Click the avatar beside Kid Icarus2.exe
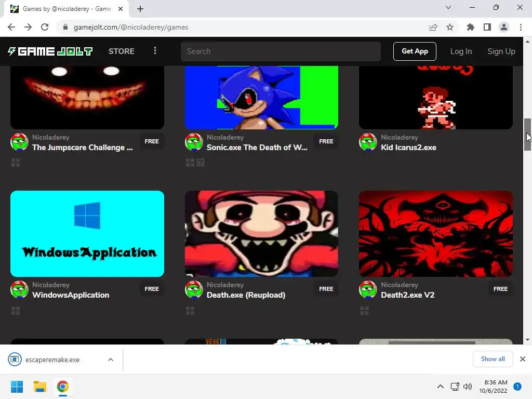The width and height of the screenshot is (532, 399). click(x=368, y=142)
